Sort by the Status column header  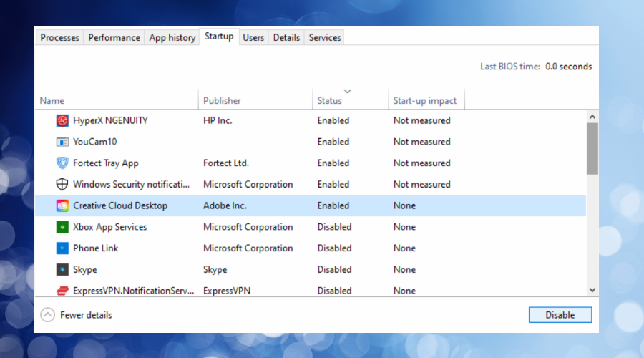(329, 101)
